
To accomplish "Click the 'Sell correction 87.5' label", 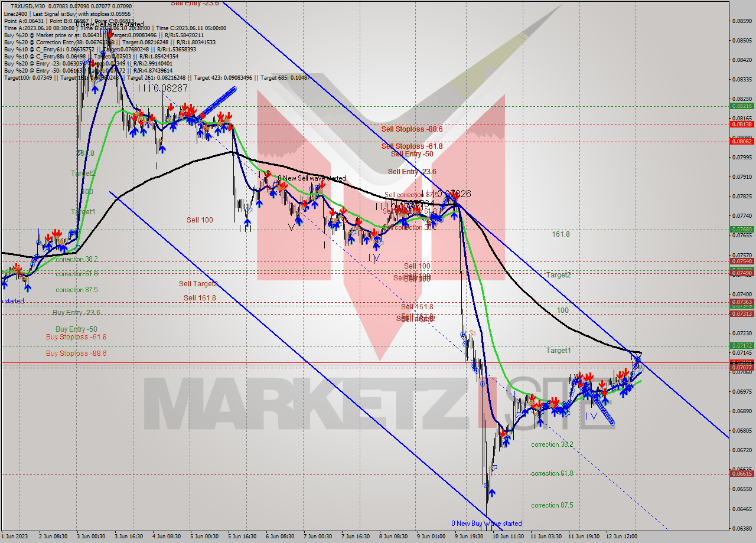I will point(412,195).
